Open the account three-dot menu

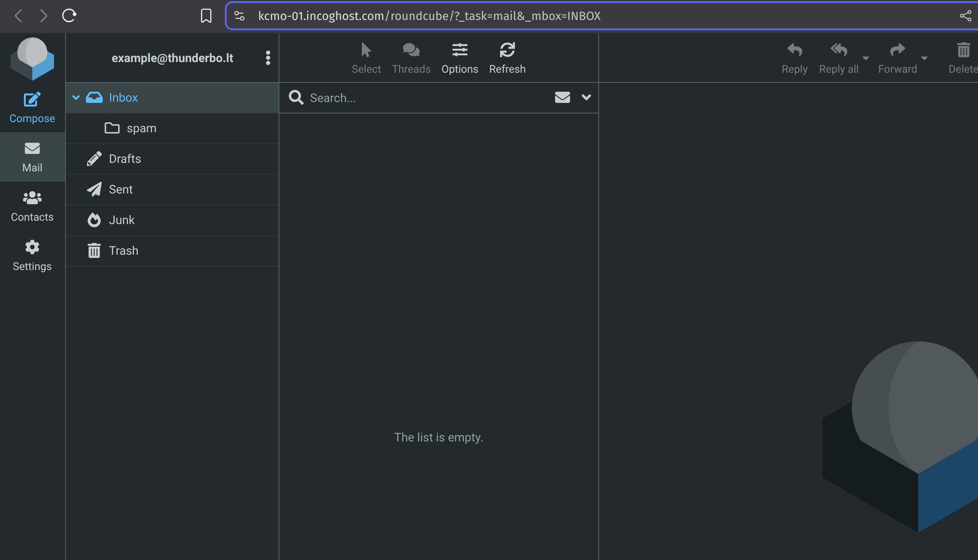click(x=268, y=58)
